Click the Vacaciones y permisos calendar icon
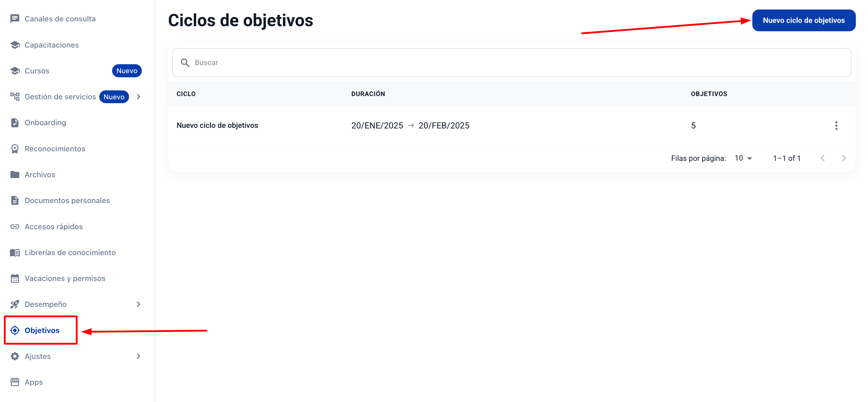 tap(15, 278)
